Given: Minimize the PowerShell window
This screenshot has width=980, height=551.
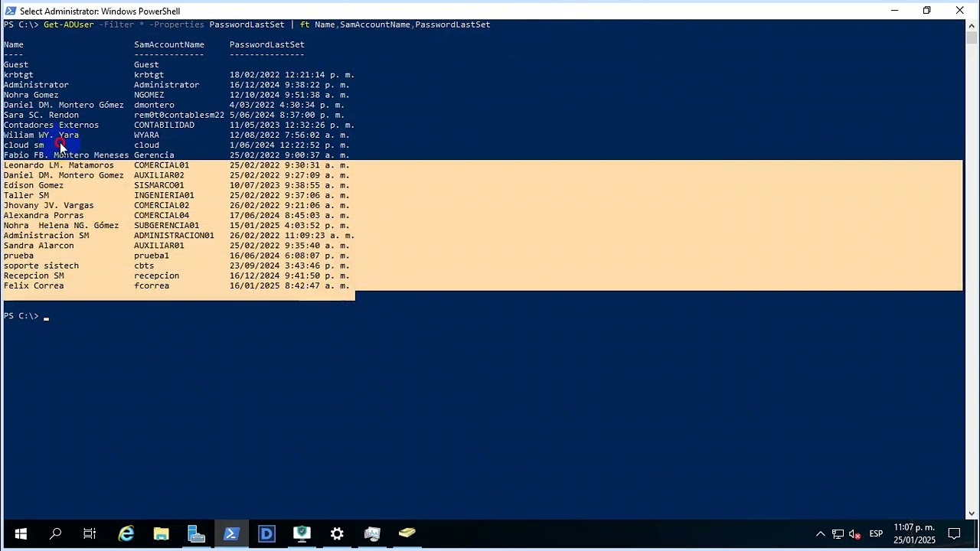Looking at the screenshot, I should click(x=894, y=11).
